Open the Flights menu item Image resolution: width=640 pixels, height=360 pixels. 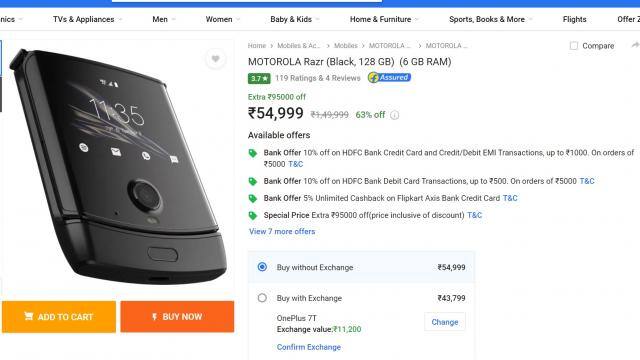pos(574,19)
